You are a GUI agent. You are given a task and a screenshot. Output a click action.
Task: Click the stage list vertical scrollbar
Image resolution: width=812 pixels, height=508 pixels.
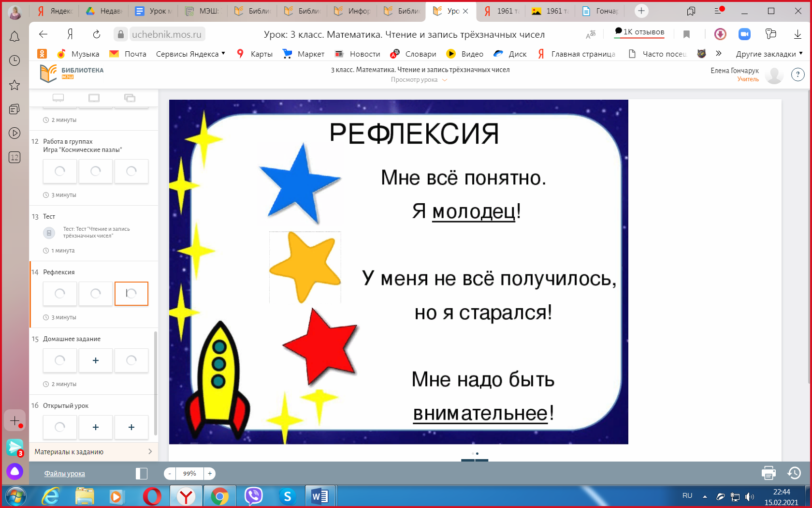point(155,383)
